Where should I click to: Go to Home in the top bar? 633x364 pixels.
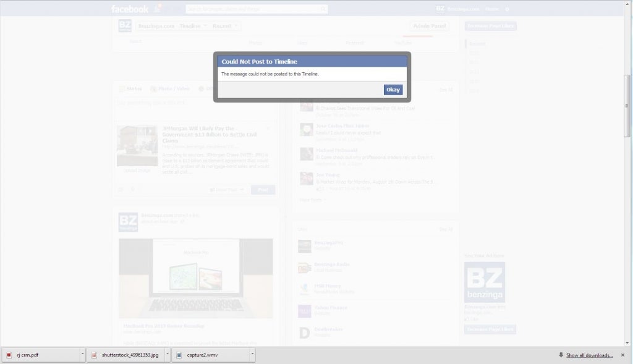491,9
